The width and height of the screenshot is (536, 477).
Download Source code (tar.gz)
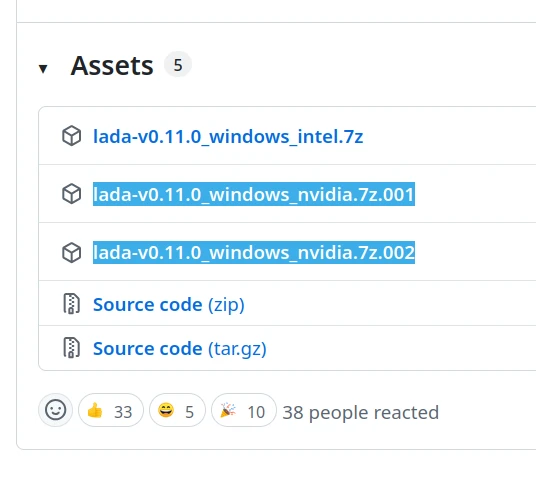pyautogui.click(x=180, y=349)
